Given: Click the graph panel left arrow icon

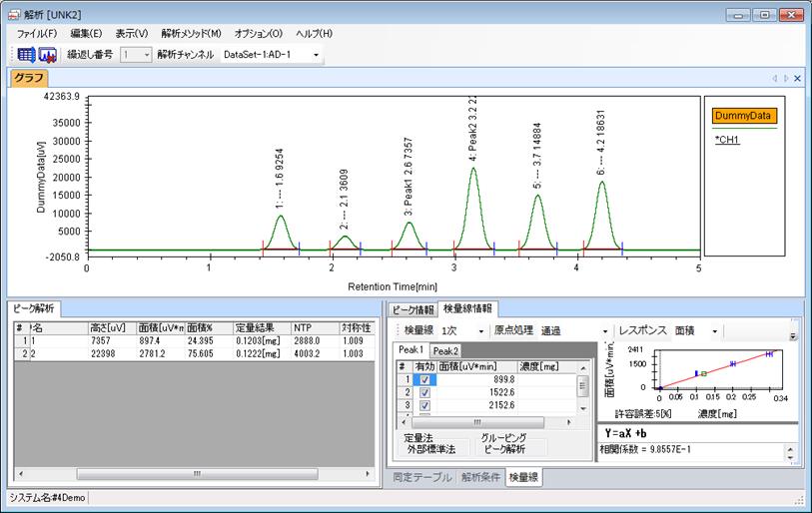Looking at the screenshot, I should [775, 78].
